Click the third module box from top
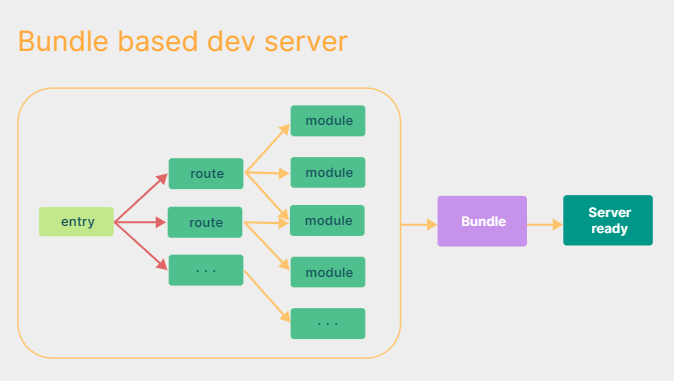674x381 pixels. point(328,221)
